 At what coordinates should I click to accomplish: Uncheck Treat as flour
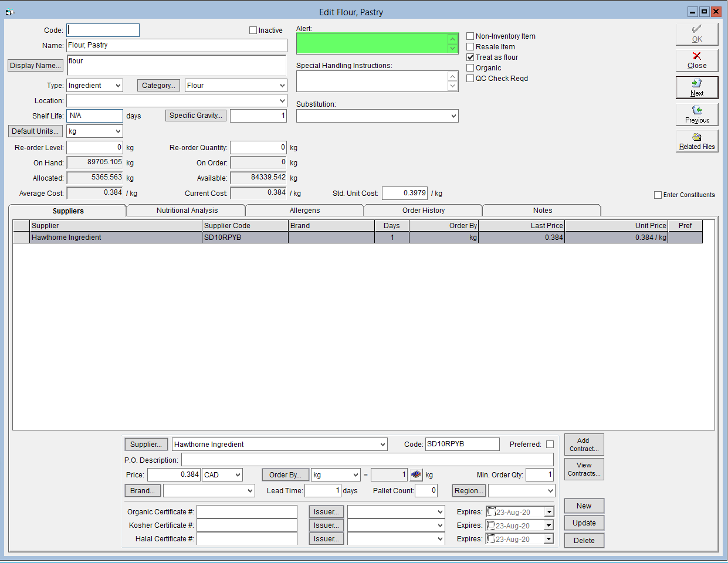(470, 57)
